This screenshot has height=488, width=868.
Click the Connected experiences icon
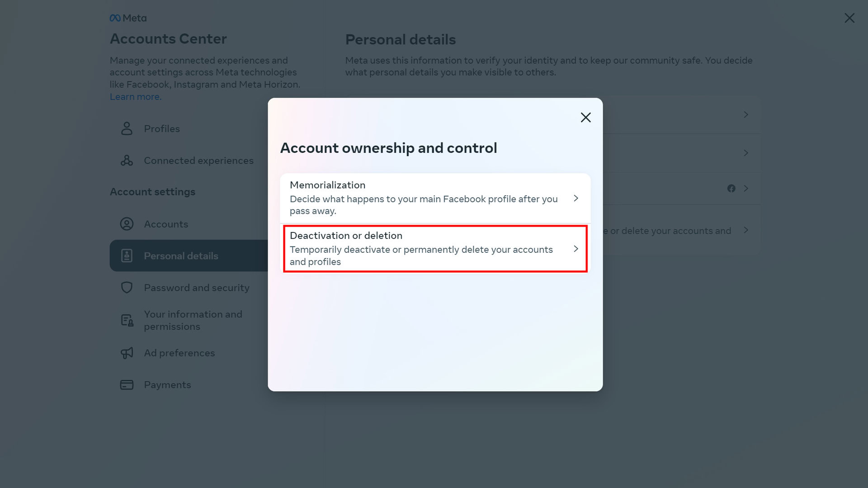click(x=127, y=161)
